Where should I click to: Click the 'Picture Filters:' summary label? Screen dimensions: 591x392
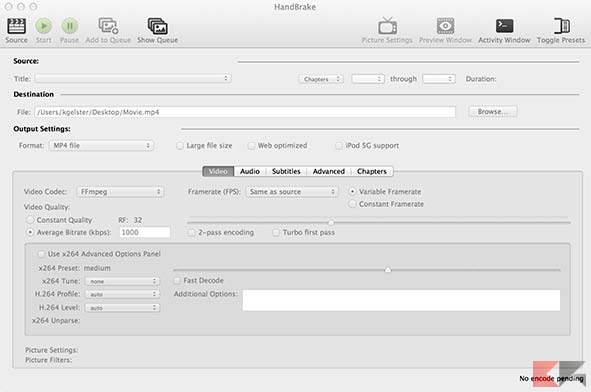pos(48,360)
